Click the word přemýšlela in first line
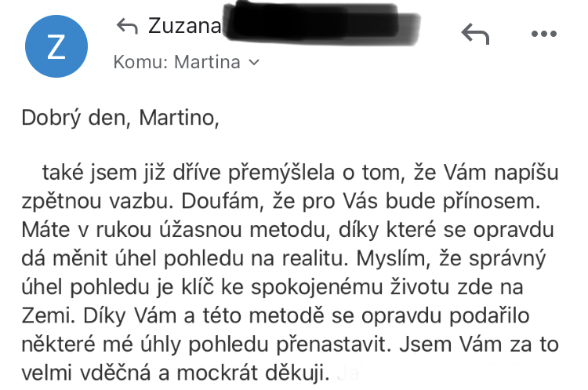The image size is (588, 390). click(x=281, y=173)
